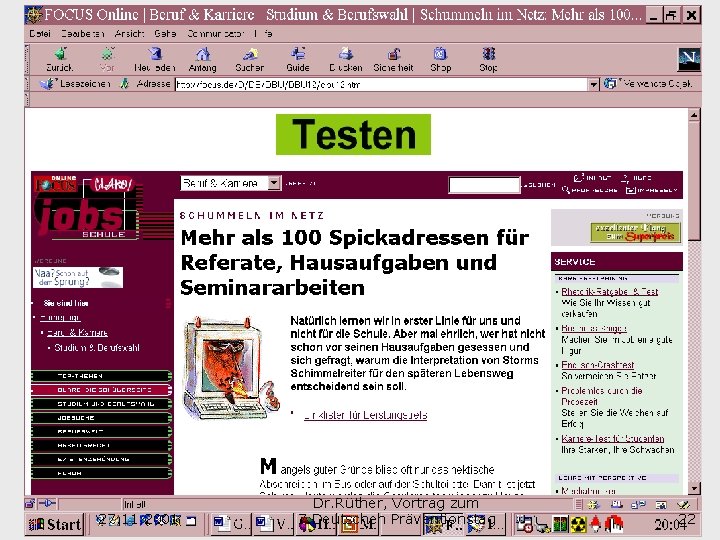
Task: Open the Windows Start button
Action: (55, 524)
